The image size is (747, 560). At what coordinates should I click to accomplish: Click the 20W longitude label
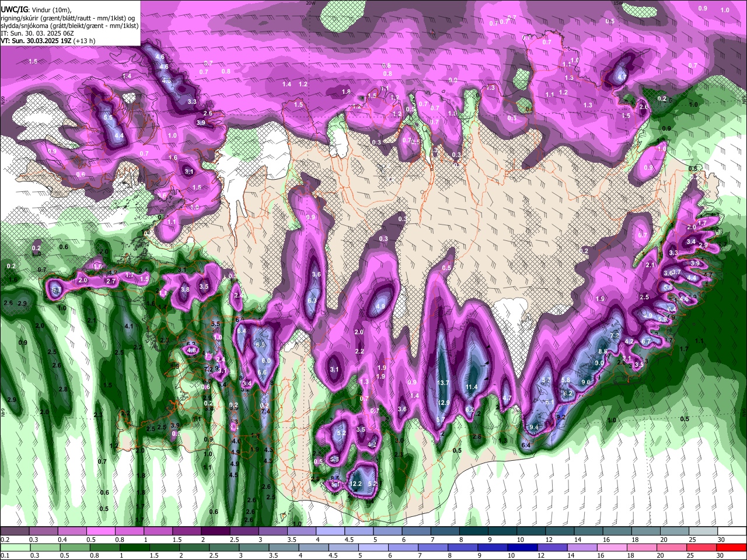(x=311, y=3)
